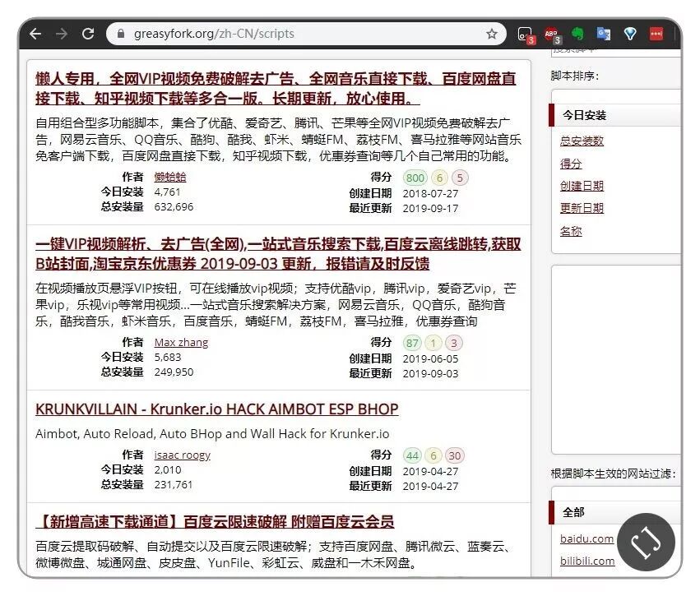700x596 pixels.
Task: Open the KRUNKVILLAIN Krunker.io HACK script
Action: pyautogui.click(x=217, y=409)
